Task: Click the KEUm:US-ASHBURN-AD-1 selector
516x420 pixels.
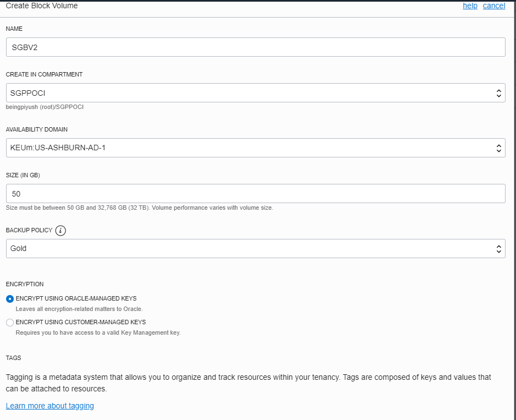Action: (x=255, y=148)
